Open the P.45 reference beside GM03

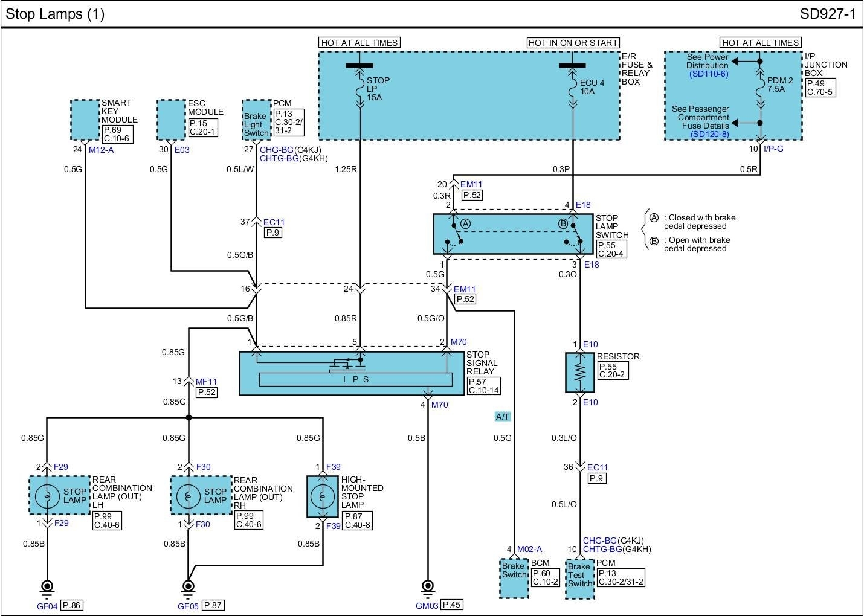click(452, 605)
